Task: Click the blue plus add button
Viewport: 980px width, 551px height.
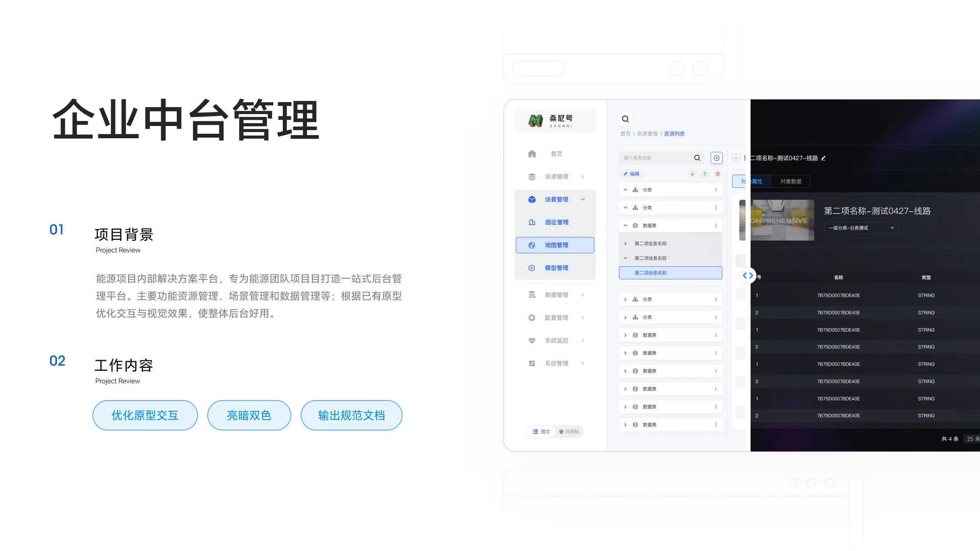Action: (717, 158)
